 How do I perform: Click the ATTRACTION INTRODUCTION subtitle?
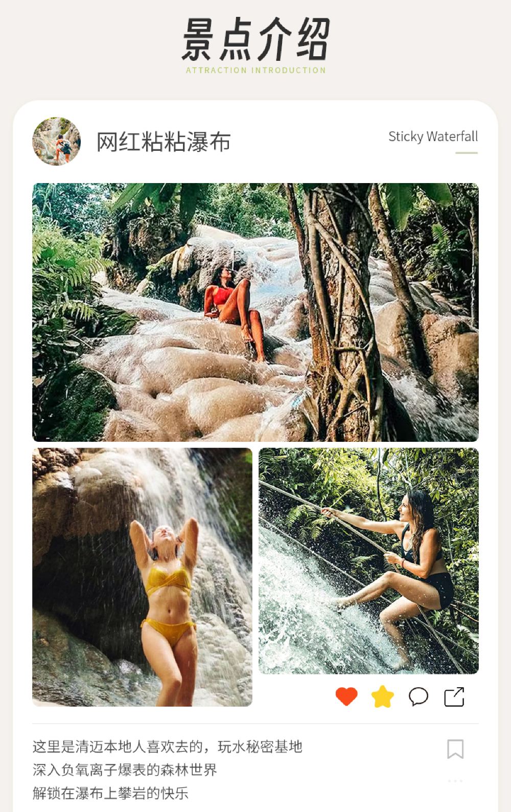tap(255, 71)
